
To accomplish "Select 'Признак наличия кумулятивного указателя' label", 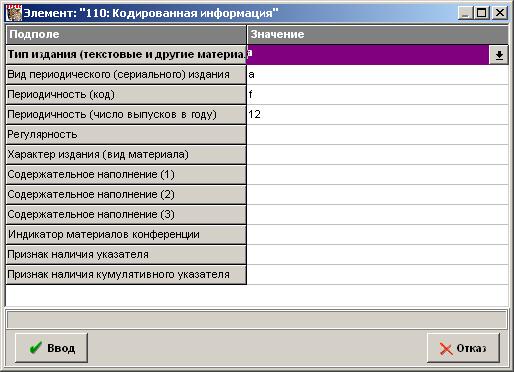I will 126,275.
